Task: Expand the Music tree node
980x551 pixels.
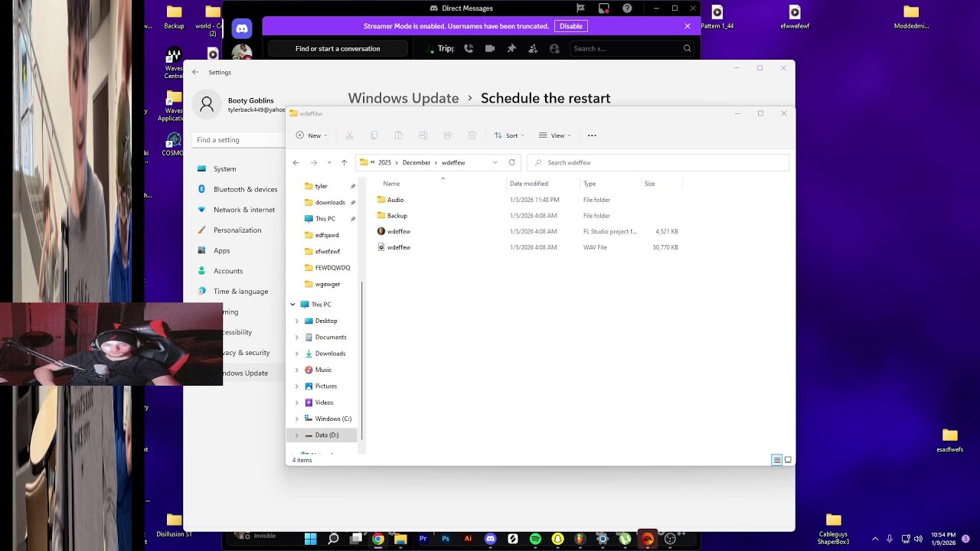Action: click(297, 370)
